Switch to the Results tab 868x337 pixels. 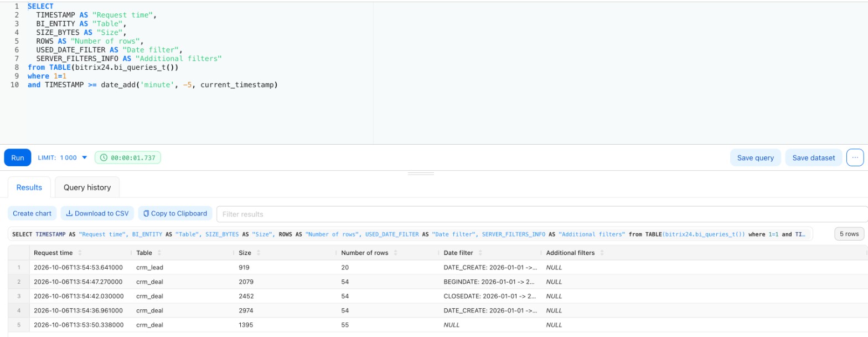pyautogui.click(x=29, y=187)
